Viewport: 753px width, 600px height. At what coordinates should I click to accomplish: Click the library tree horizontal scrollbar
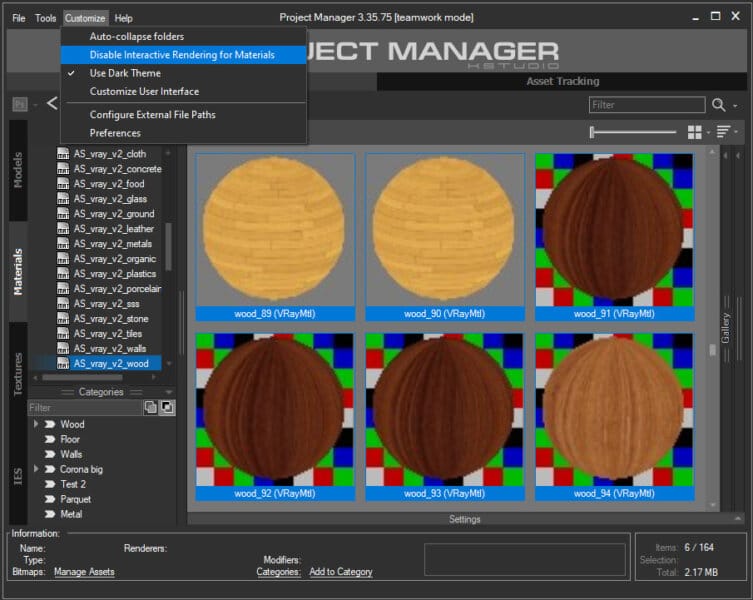tap(82, 378)
